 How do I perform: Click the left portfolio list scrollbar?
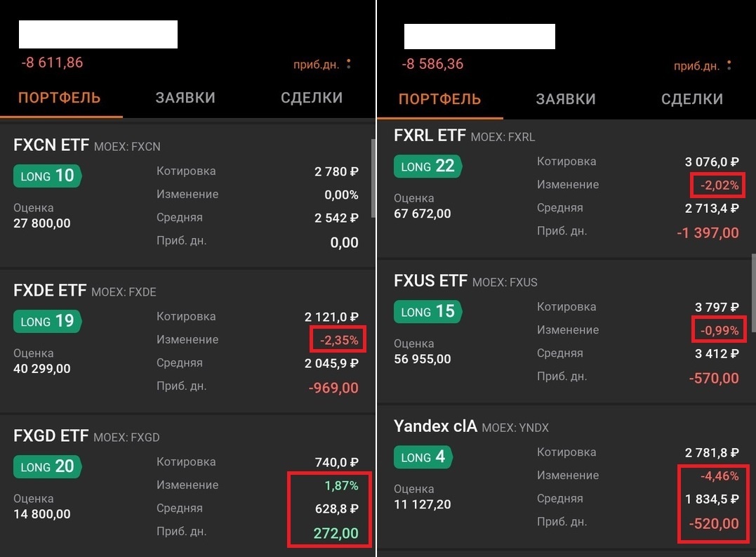click(373, 178)
